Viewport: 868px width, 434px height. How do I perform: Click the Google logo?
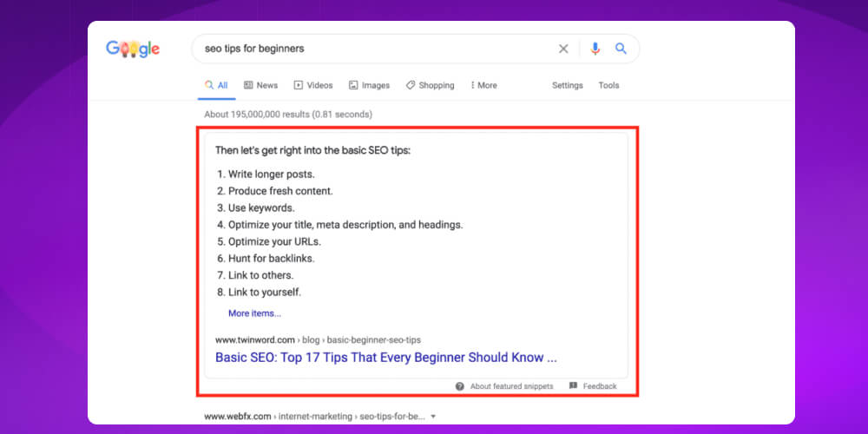(133, 49)
